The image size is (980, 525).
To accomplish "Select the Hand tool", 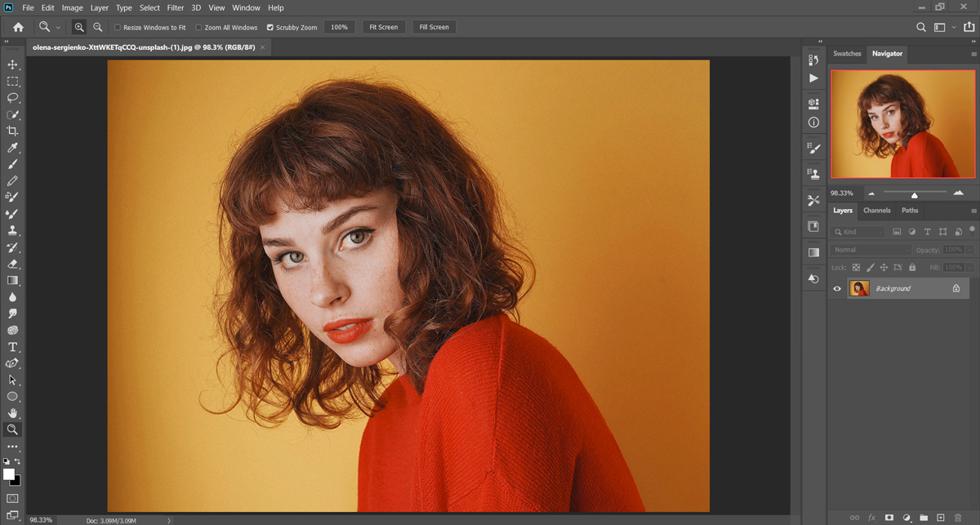I will 12,413.
